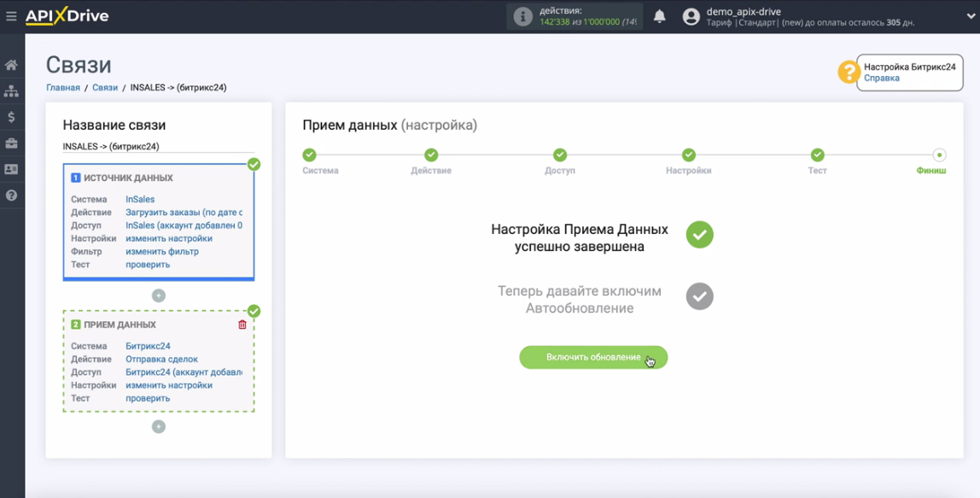This screenshot has height=498, width=980.
Task: Open notifications bell
Action: point(659,17)
